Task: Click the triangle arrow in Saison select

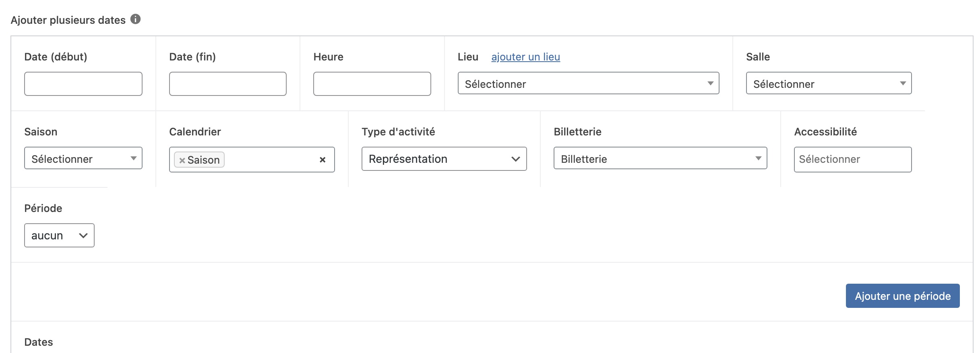Action: tap(134, 158)
